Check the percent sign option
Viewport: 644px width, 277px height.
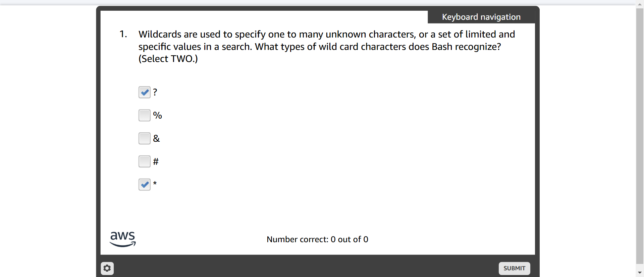145,115
